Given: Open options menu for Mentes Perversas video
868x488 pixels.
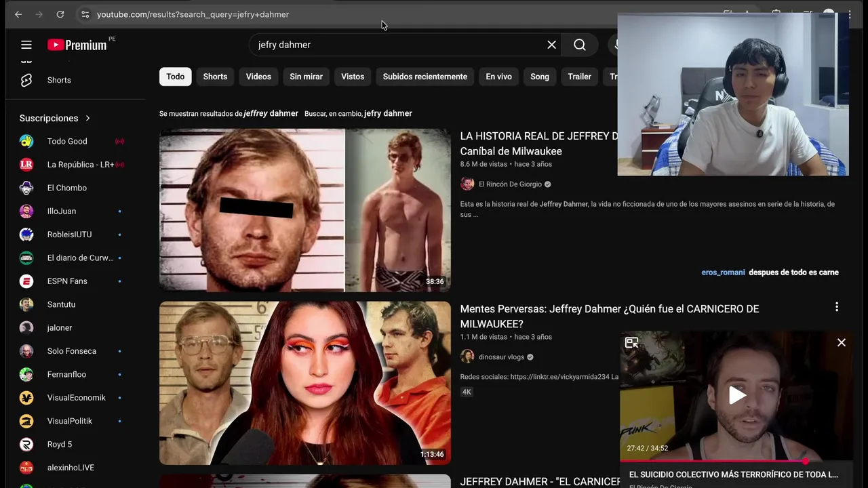Looking at the screenshot, I should (x=837, y=307).
